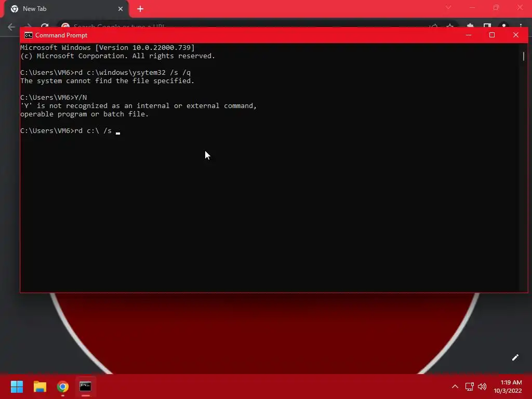Click the '(c) Microsoft Corporation. All rights reserved.' line
The image size is (532, 399).
pyautogui.click(x=118, y=56)
